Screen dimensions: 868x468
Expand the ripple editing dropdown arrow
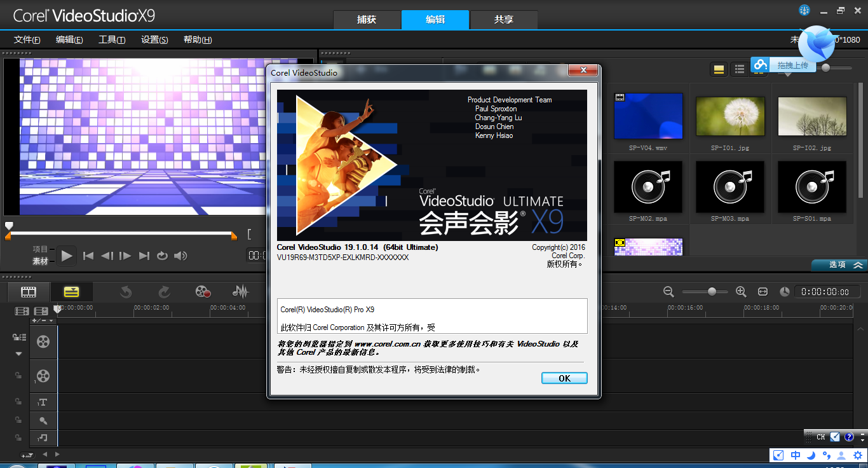pos(18,354)
